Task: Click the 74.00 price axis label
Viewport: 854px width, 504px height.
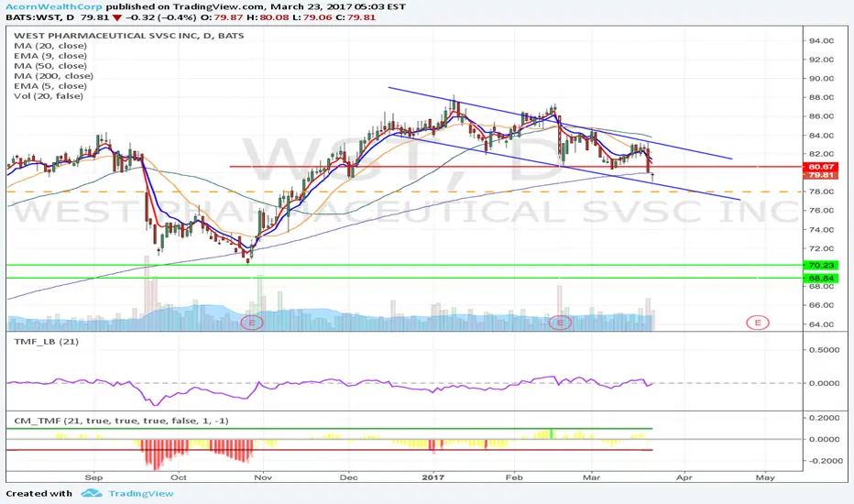Action: click(x=821, y=229)
